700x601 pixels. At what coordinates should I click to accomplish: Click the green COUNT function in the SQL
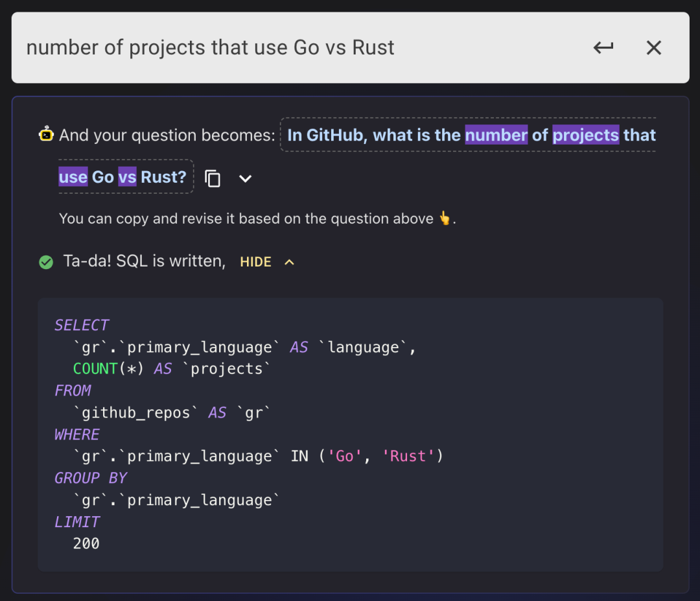tap(95, 369)
